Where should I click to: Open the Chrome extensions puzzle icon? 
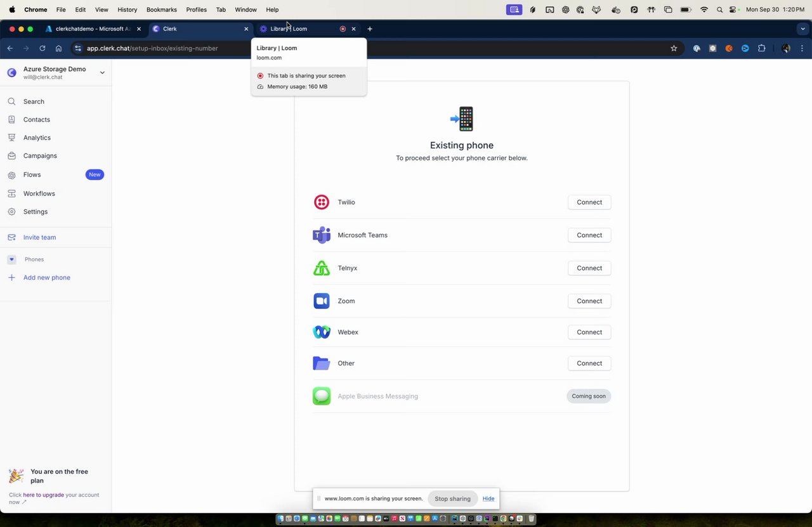pyautogui.click(x=762, y=48)
